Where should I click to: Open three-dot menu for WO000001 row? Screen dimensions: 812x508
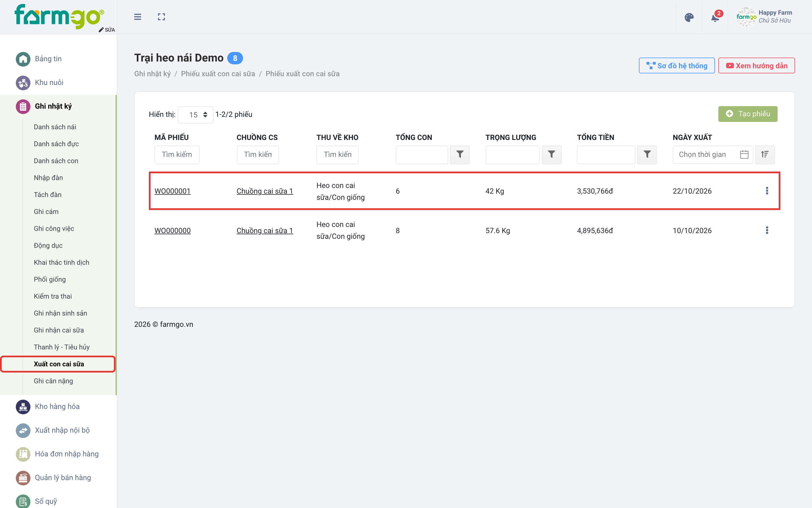point(767,191)
